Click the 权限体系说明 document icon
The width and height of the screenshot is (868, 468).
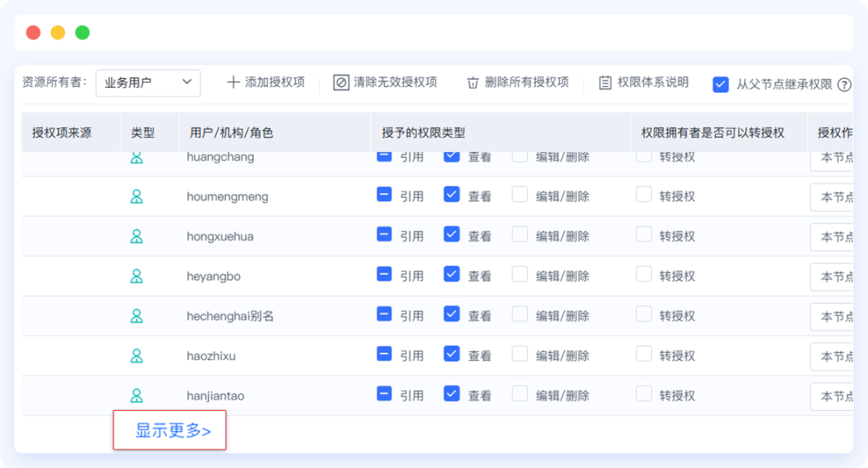[605, 82]
